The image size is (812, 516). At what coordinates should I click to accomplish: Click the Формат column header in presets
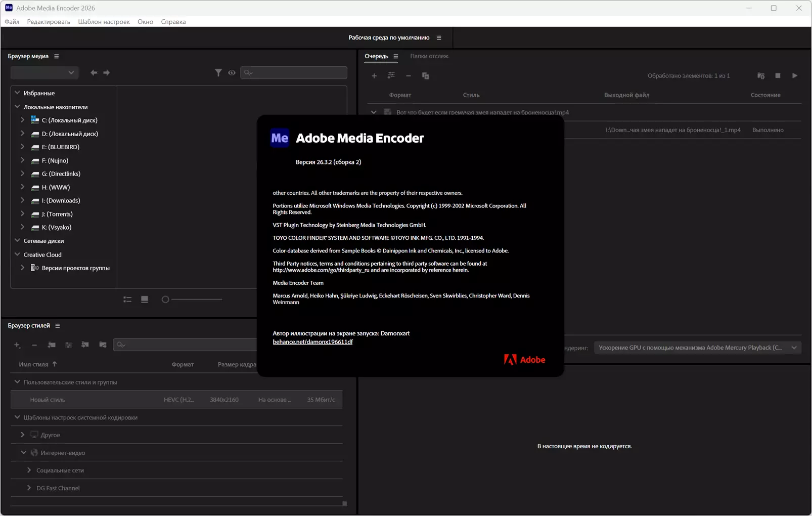(183, 364)
